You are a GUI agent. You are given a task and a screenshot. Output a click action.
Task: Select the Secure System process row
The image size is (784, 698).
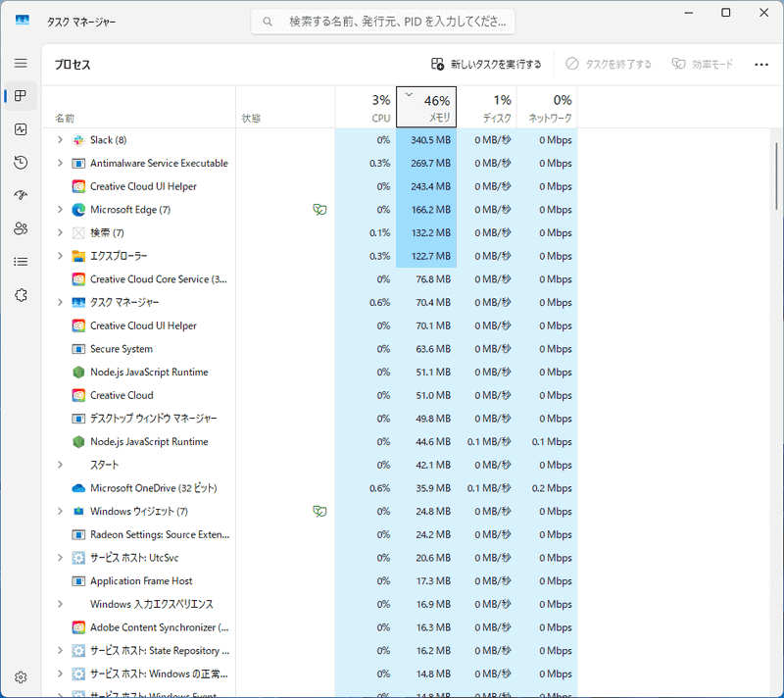pyautogui.click(x=310, y=348)
